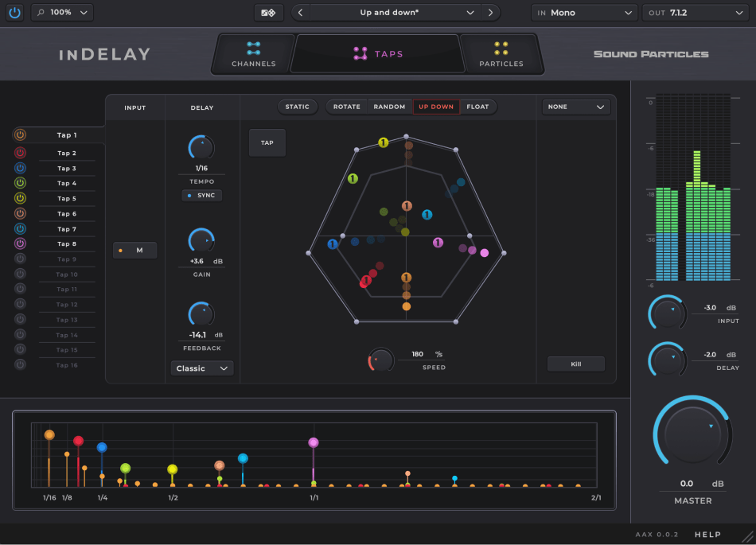Viewport: 756px width, 545px height.
Task: Select the blue tap marker on the left edge
Action: [332, 244]
